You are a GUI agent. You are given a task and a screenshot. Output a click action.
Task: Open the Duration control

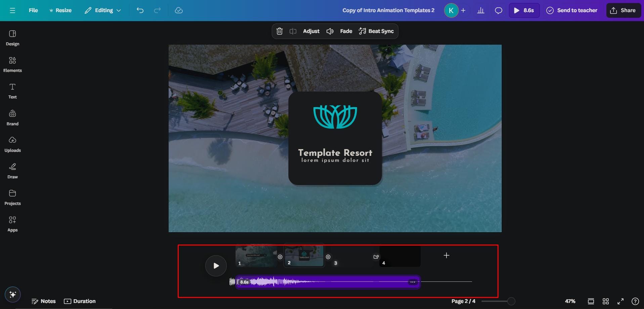coord(80,301)
